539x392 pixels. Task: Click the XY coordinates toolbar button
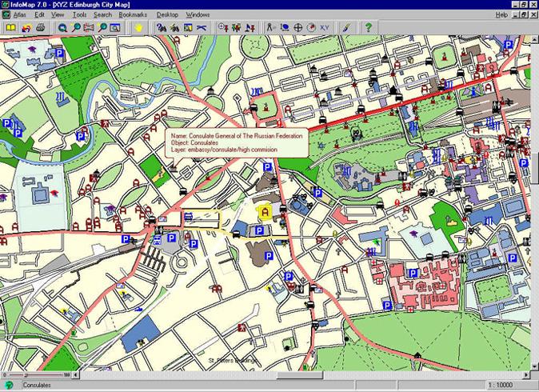click(x=325, y=27)
